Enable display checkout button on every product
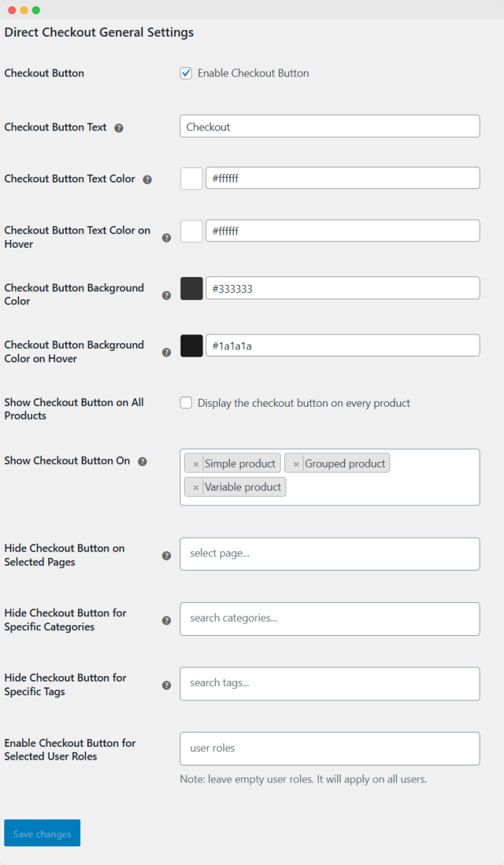This screenshot has width=504, height=865. pos(186,403)
